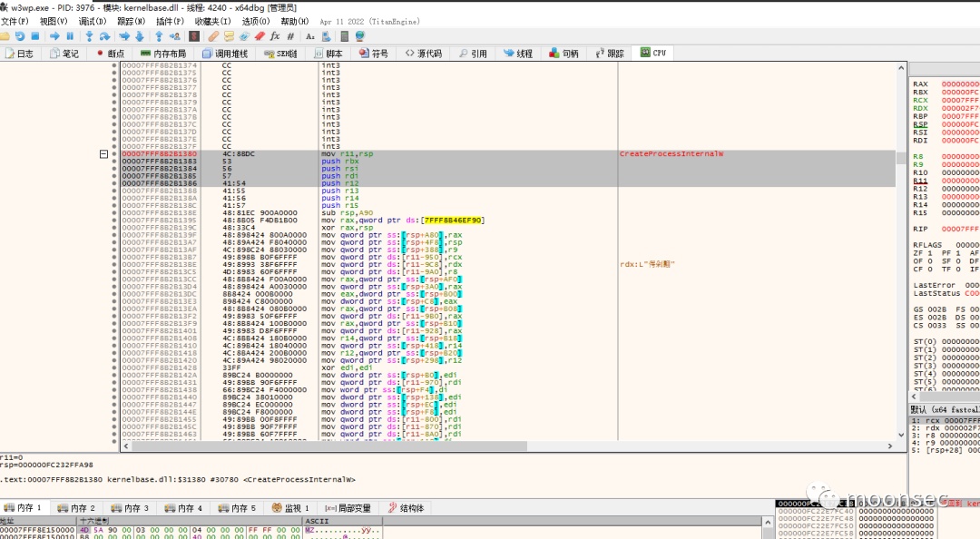This screenshot has width=980, height=539.
Task: Open the 视图(V) menu
Action: (x=54, y=21)
